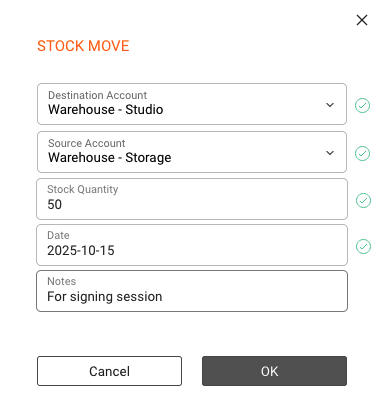Click the green checkmark beside Source Account
The image size is (384, 411).
tap(362, 154)
